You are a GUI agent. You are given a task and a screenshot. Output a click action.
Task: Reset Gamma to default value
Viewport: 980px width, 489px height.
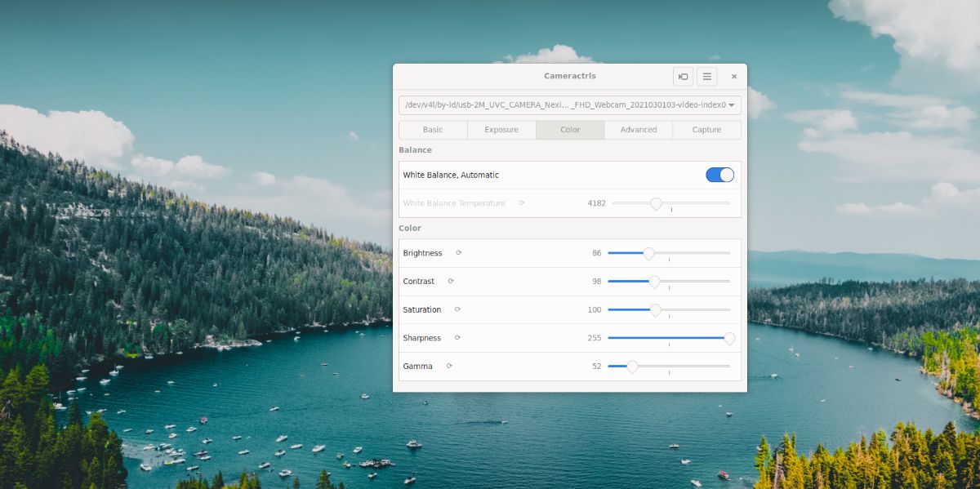(x=449, y=367)
